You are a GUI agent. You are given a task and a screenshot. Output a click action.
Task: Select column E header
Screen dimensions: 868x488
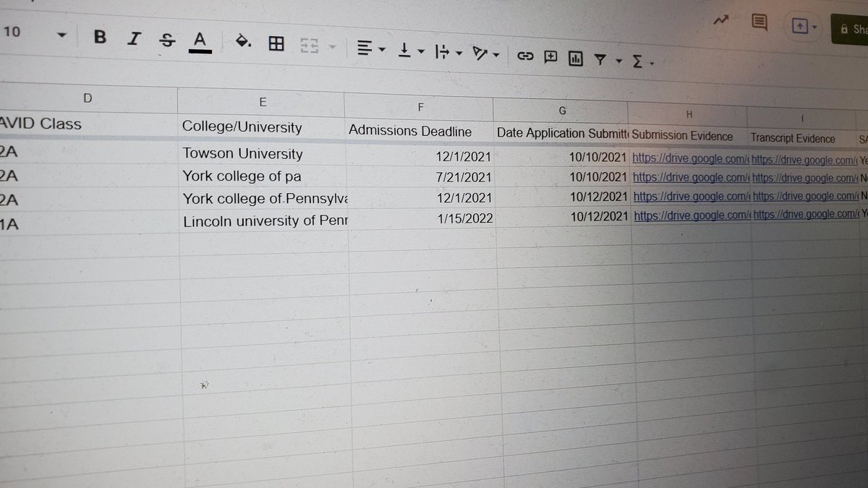(x=262, y=102)
